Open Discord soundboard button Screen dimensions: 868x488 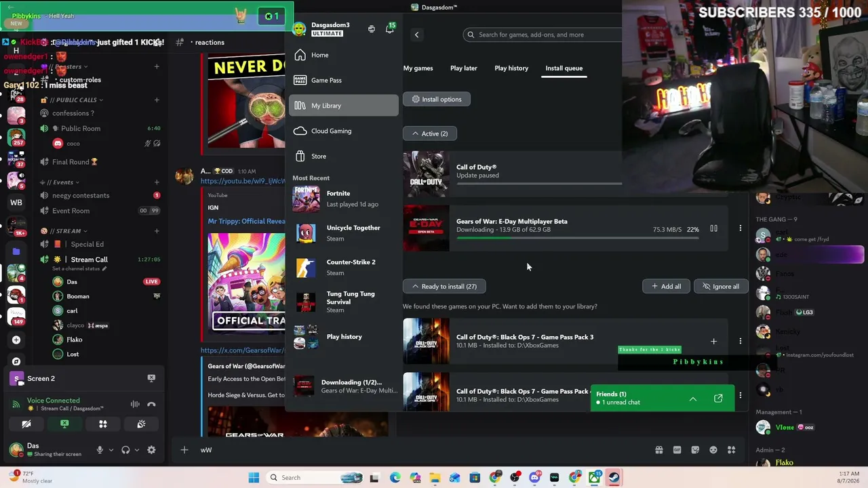tap(141, 424)
